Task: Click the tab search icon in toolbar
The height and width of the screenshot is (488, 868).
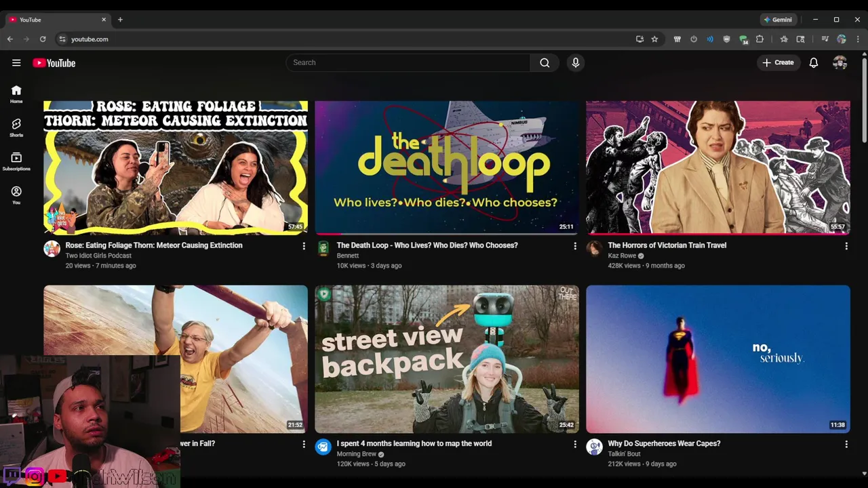Action: pos(801,39)
